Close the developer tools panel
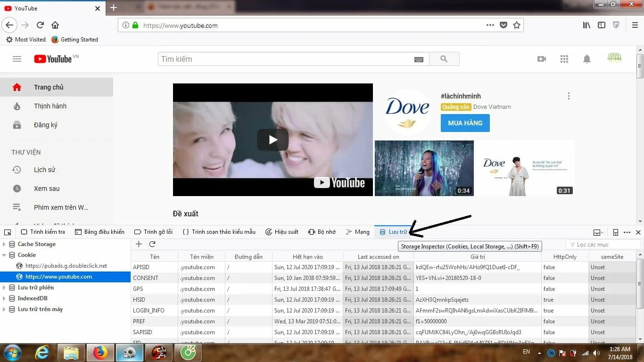Image resolution: width=644 pixels, height=362 pixels. coord(638,232)
